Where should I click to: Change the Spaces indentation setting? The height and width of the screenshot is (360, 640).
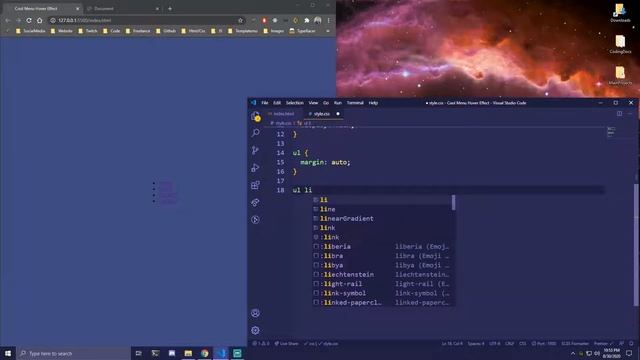[476, 344]
